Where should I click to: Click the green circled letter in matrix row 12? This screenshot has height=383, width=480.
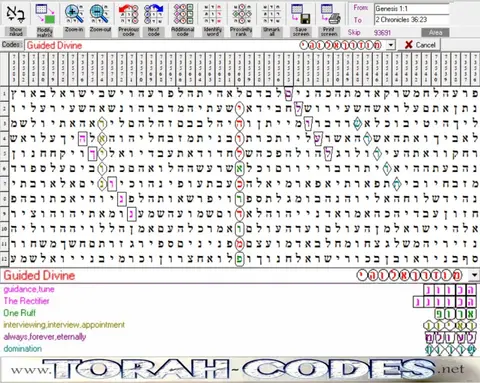click(239, 258)
